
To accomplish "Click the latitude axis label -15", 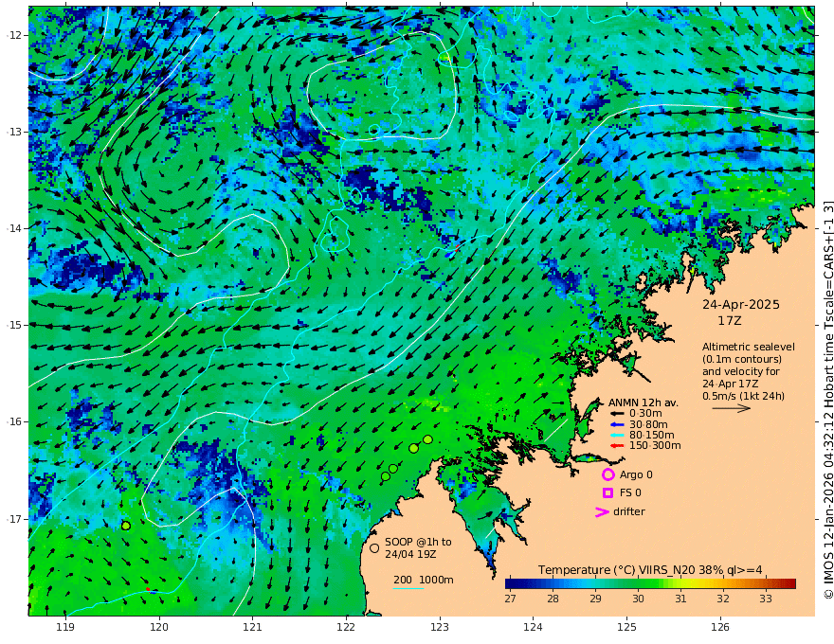I will (13, 325).
